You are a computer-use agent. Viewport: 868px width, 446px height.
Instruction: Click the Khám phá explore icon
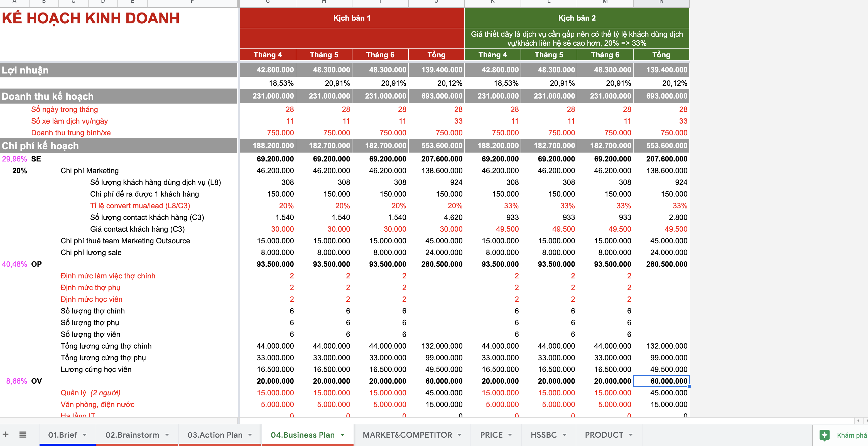pyautogui.click(x=825, y=435)
